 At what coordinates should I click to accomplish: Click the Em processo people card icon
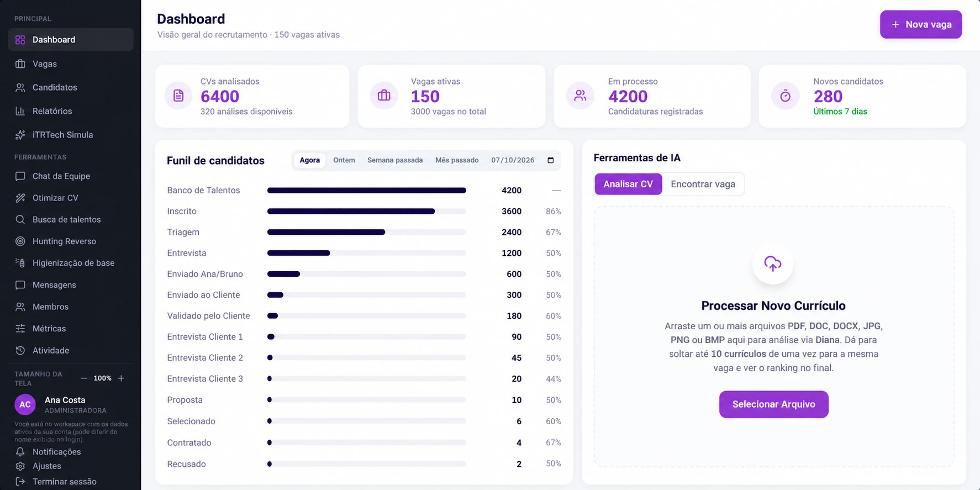coord(580,96)
